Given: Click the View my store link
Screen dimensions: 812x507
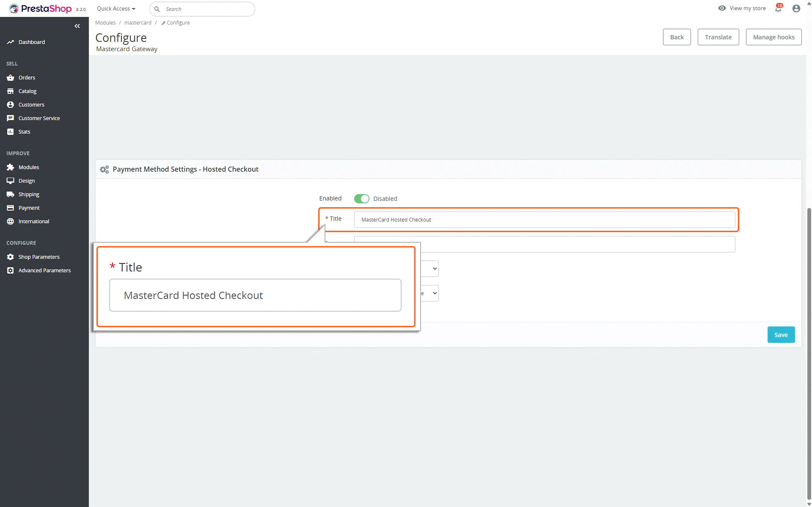Looking at the screenshot, I should tap(747, 8).
